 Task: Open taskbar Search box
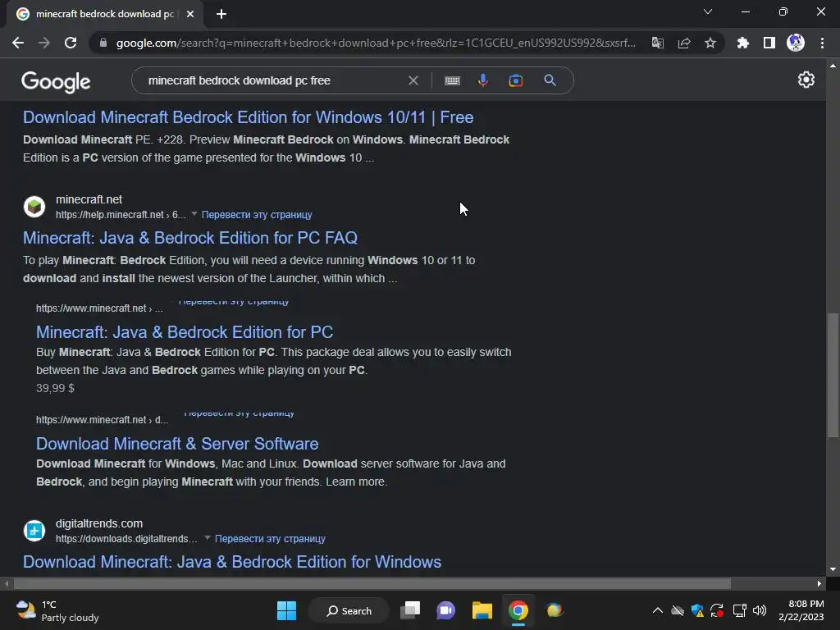[x=349, y=610]
